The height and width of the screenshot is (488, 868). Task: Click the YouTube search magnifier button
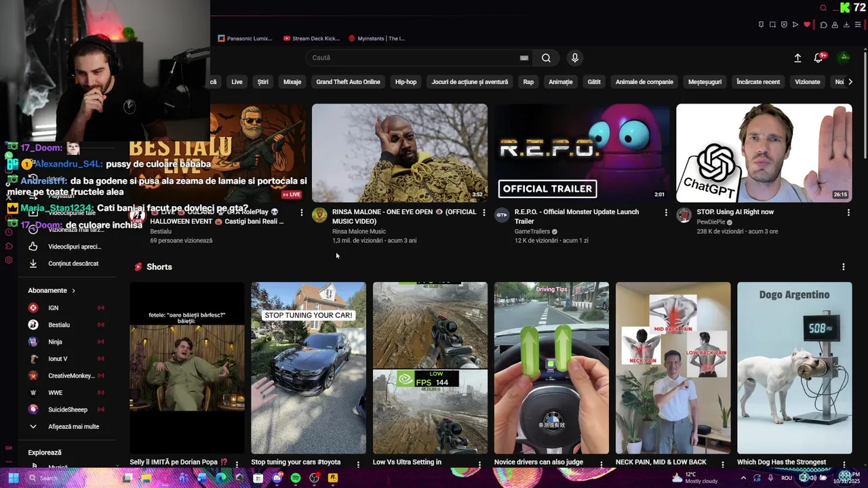[546, 58]
